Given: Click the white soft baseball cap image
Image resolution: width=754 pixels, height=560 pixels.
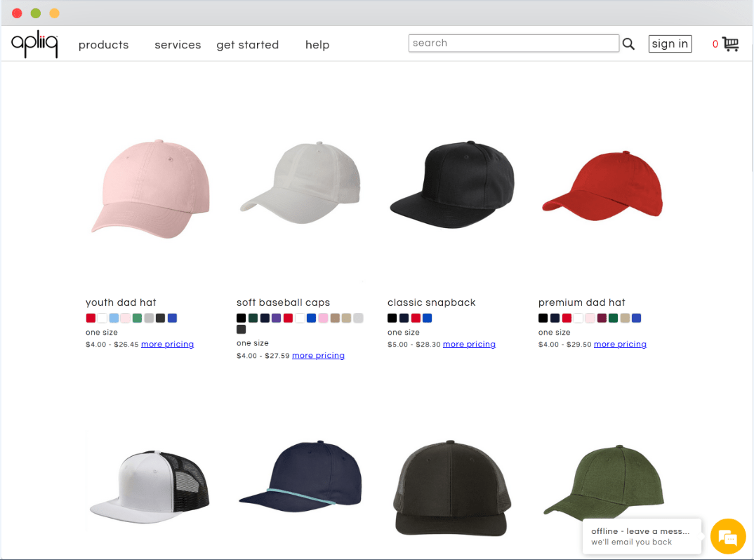Looking at the screenshot, I should tap(300, 182).
